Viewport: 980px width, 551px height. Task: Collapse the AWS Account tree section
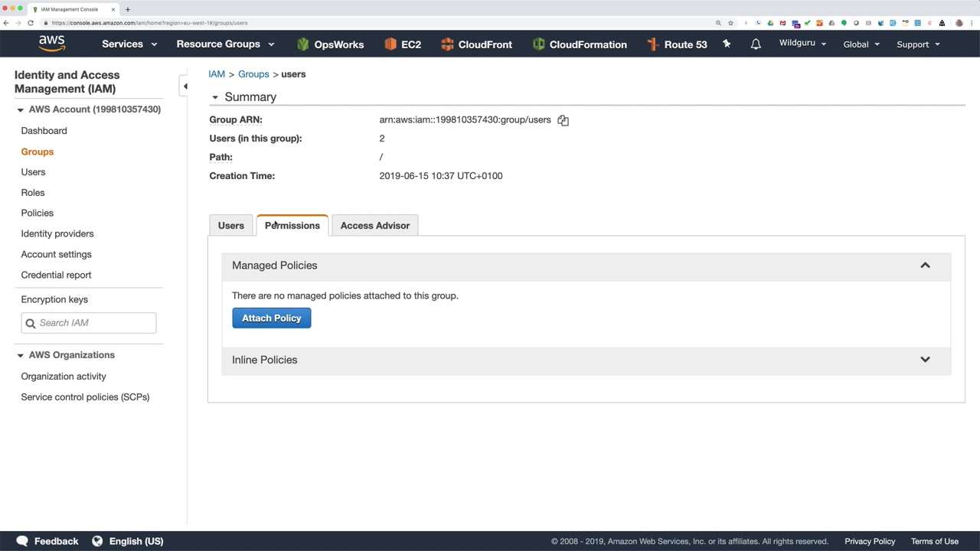21,110
